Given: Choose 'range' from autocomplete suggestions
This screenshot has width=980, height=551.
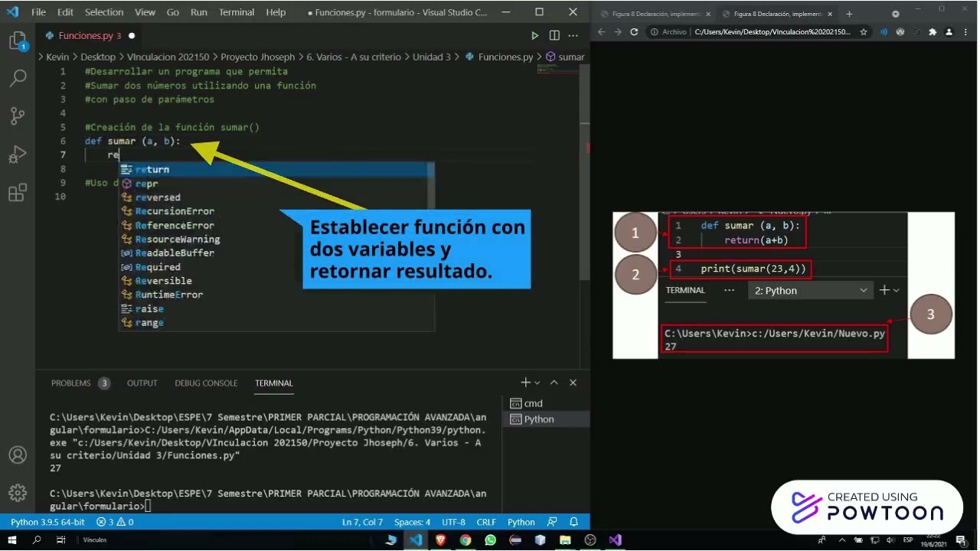Looking at the screenshot, I should click(x=276, y=322).
